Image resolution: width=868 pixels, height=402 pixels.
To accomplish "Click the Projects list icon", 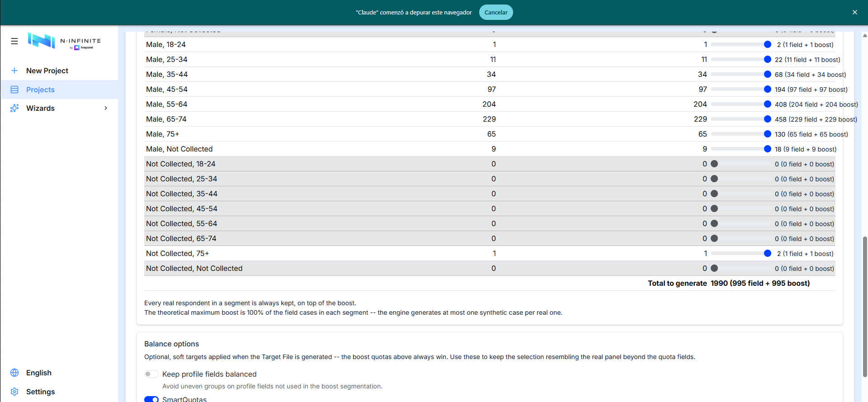I will (x=14, y=90).
